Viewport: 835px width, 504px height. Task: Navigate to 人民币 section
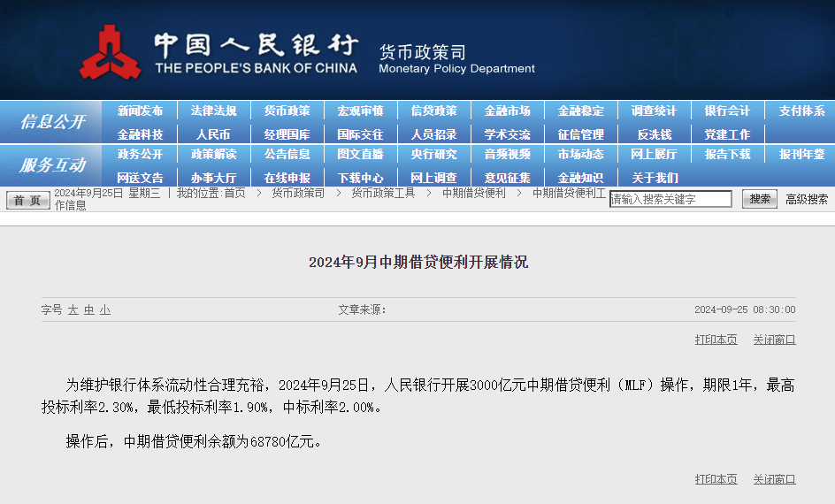point(213,134)
